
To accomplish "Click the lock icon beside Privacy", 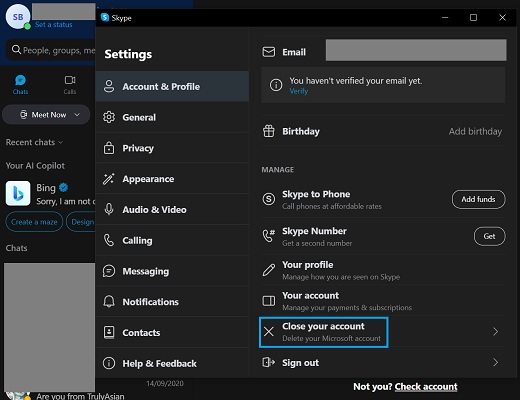I will (109, 148).
